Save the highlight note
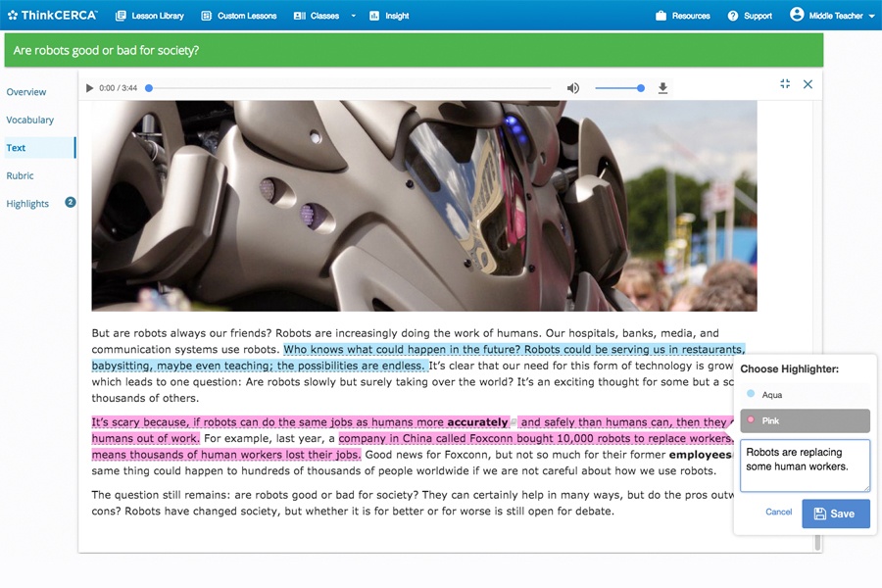 835,514
